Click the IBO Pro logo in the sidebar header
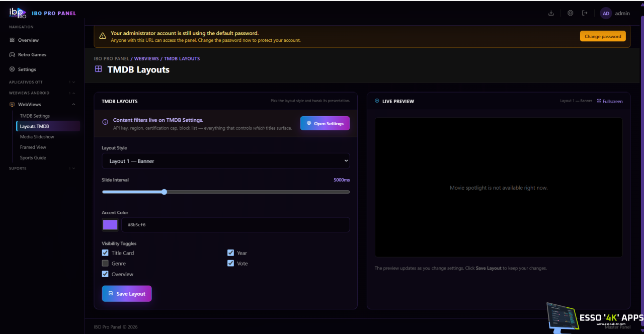The height and width of the screenshot is (334, 644). point(17,13)
